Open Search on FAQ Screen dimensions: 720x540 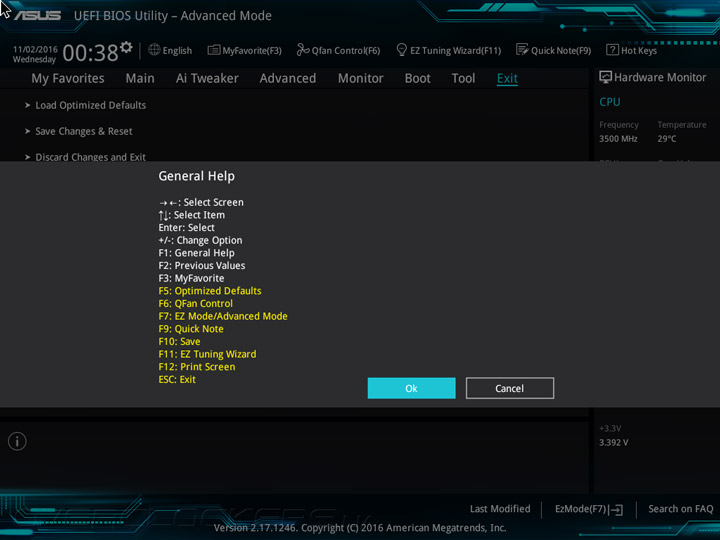tap(681, 509)
